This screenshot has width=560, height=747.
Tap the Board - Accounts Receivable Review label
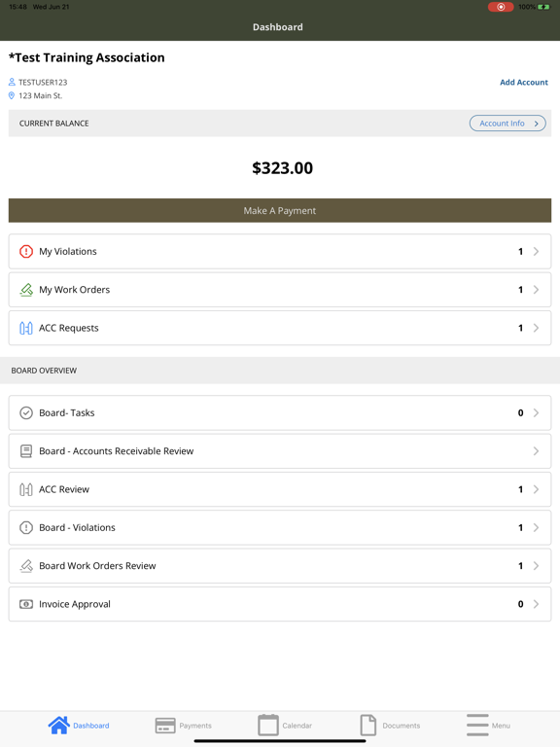(x=117, y=451)
